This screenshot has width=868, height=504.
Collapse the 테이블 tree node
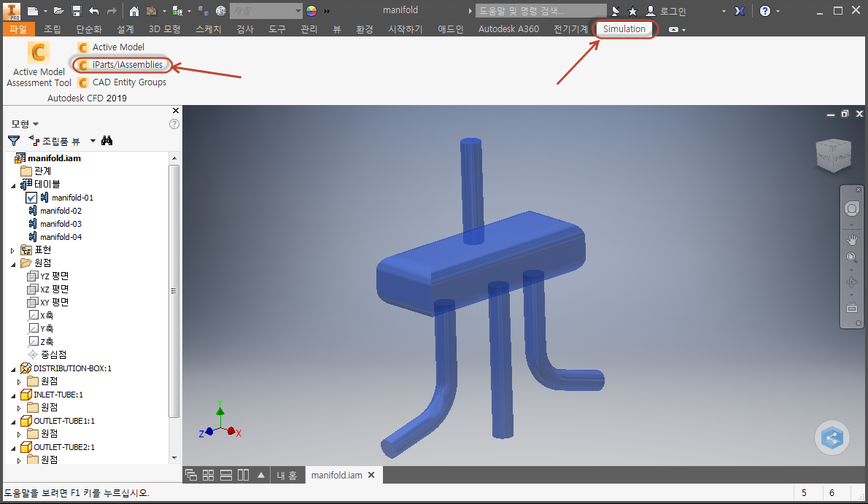pos(13,185)
